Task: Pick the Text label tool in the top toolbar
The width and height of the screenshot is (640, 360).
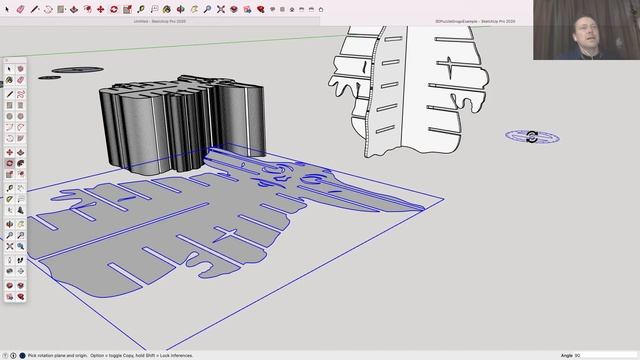Action: pyautogui.click(x=154, y=9)
